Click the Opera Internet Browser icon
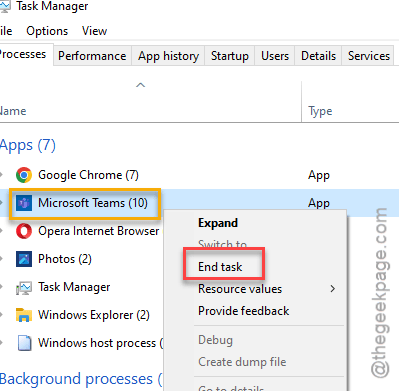This screenshot has width=399, height=391. click(x=24, y=231)
